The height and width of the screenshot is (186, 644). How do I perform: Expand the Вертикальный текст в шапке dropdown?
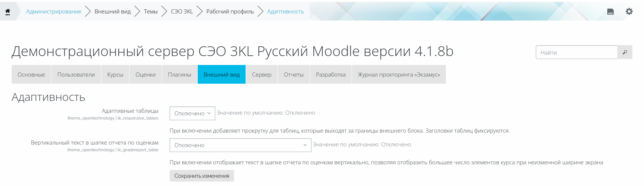point(240,145)
